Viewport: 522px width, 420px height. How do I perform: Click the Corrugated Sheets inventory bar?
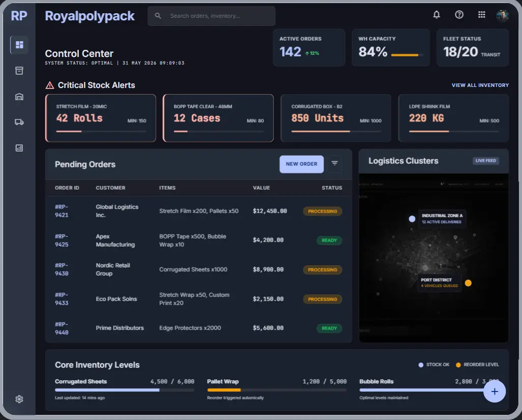[125, 389]
